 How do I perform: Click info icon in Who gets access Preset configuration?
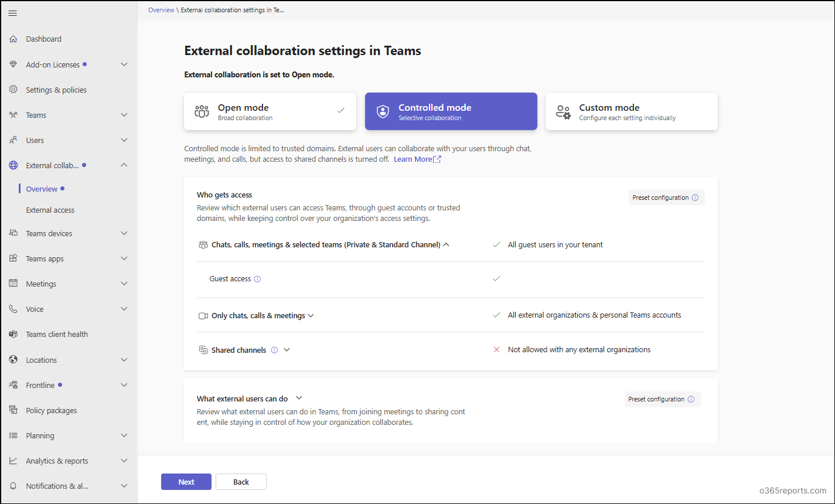coord(695,197)
